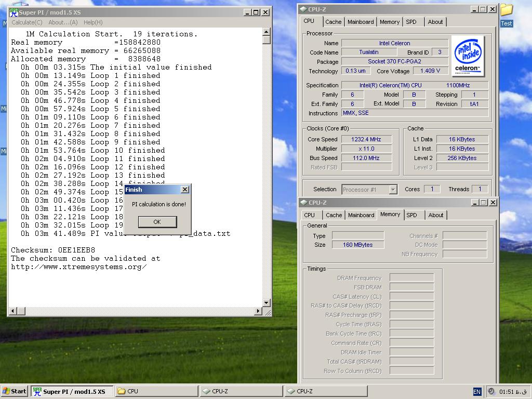
Task: Click Super PI horizontal scrollbar left arrow
Action: click(13, 311)
